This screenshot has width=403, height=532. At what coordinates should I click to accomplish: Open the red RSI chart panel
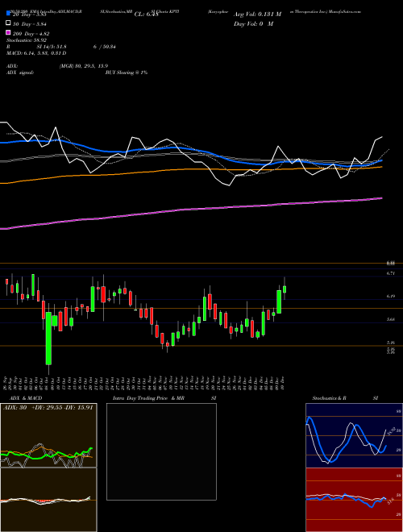354,500
